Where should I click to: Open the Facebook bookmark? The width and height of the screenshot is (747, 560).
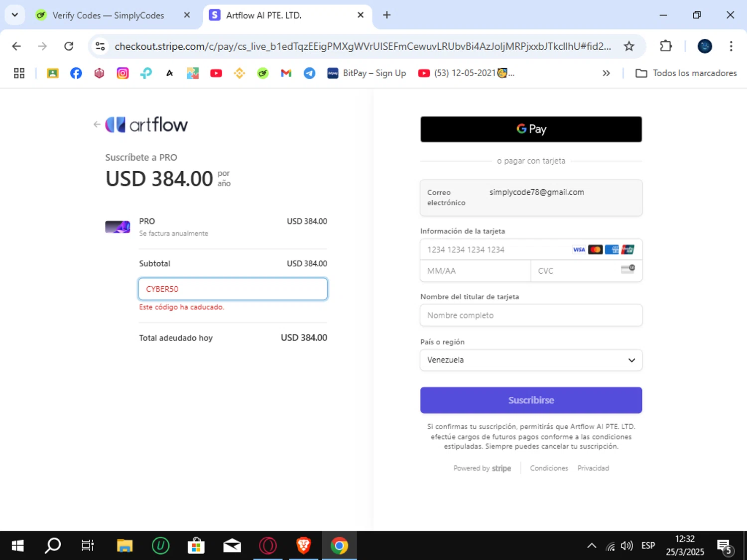76,73
